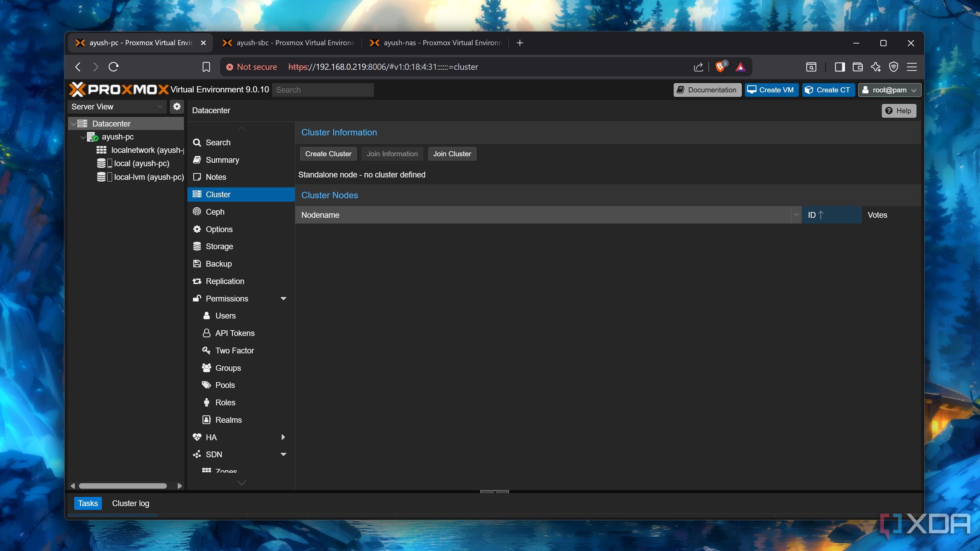Open the Ceph menu item
The height and width of the screenshot is (551, 980).
coord(241,212)
